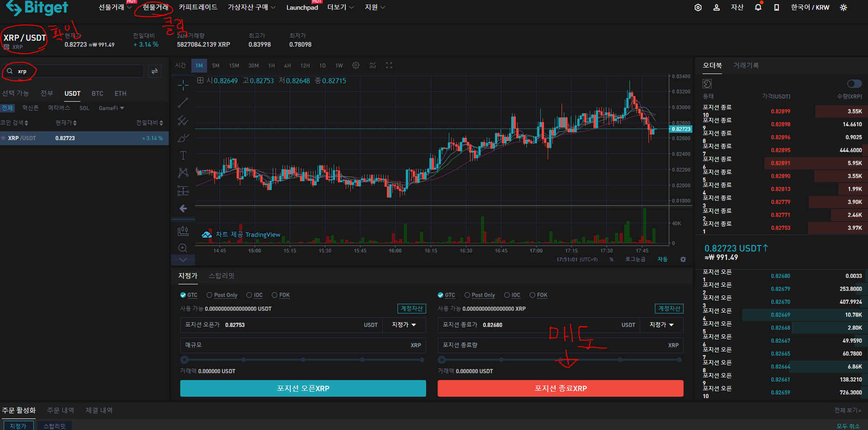Open chart settings gear beside timeframes
This screenshot has width=868, height=430.
click(356, 65)
